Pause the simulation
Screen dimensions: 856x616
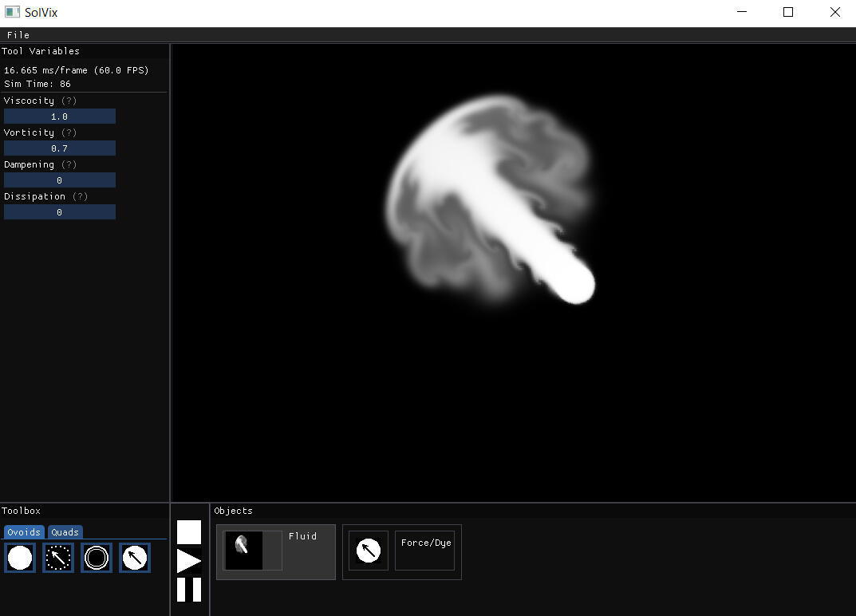(189, 590)
